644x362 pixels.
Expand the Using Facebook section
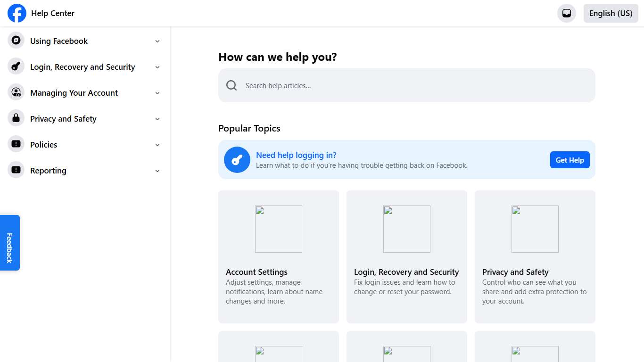(157, 41)
